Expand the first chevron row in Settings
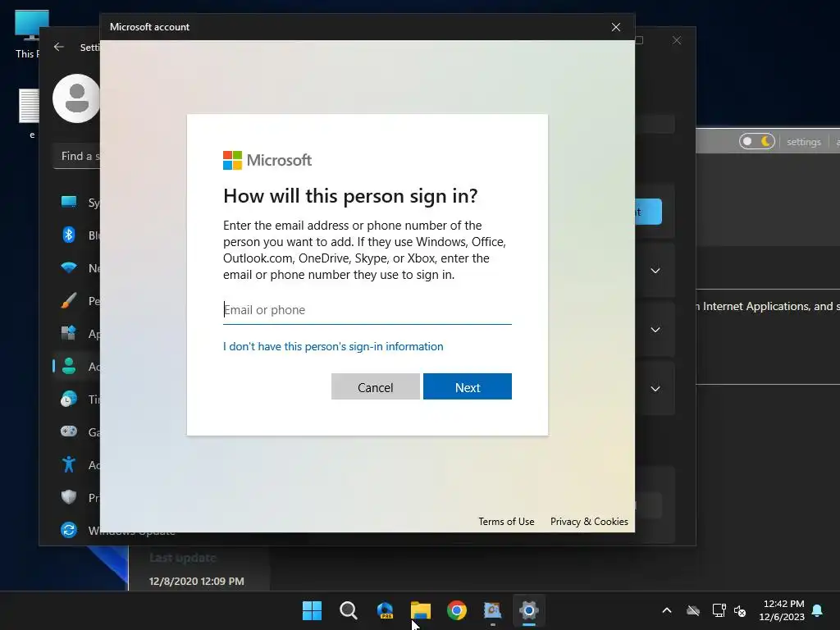Screen dimensions: 840x630 tap(655, 271)
